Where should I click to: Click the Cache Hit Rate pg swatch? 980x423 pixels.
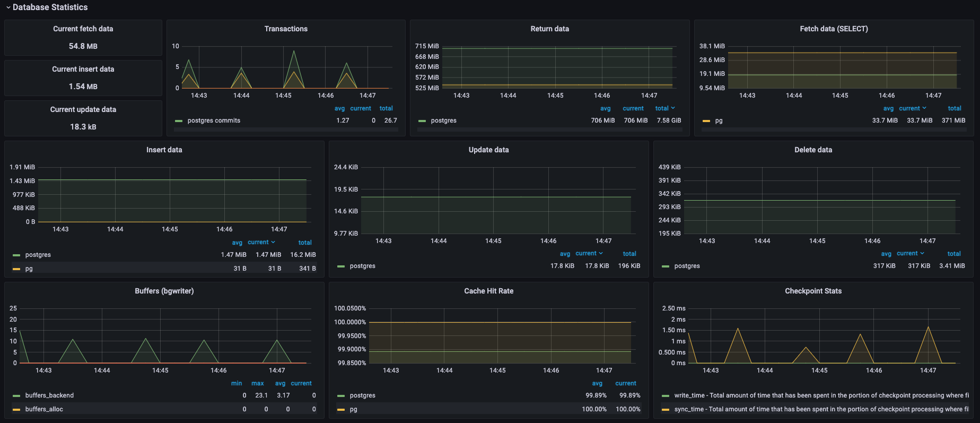click(x=341, y=410)
